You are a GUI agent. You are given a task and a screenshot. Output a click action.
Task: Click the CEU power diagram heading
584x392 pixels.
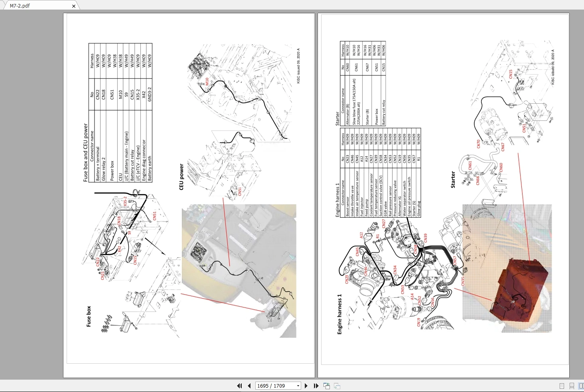(x=182, y=177)
